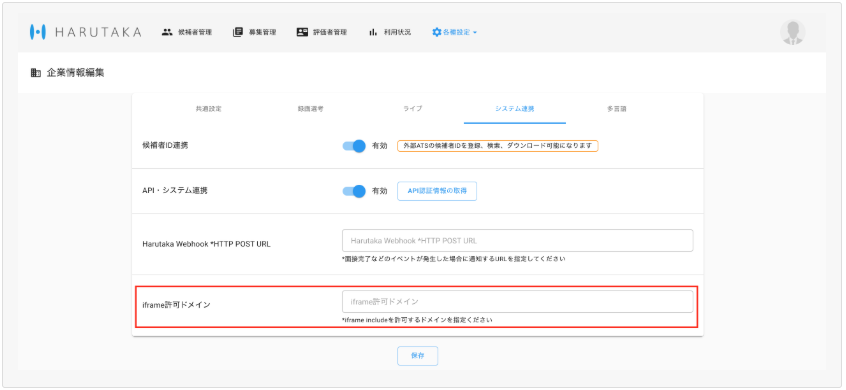
Task: Click the 利用状況 bar chart icon
Action: [x=373, y=32]
